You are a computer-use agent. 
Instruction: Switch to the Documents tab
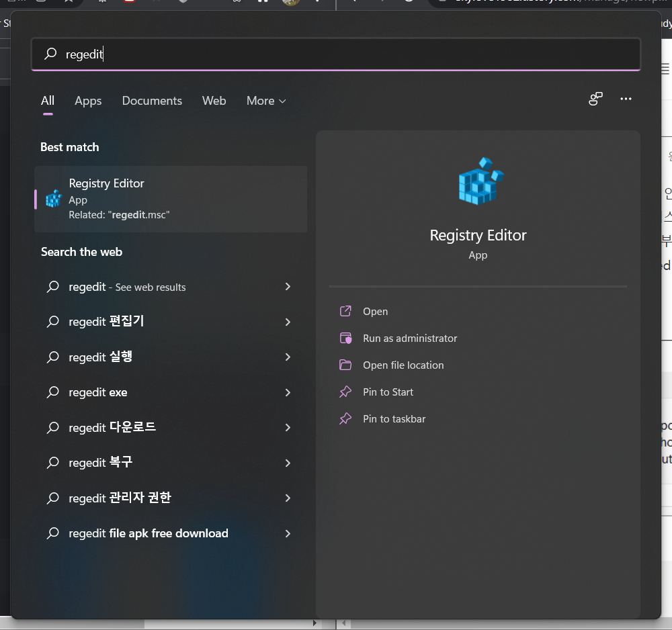pyautogui.click(x=152, y=101)
